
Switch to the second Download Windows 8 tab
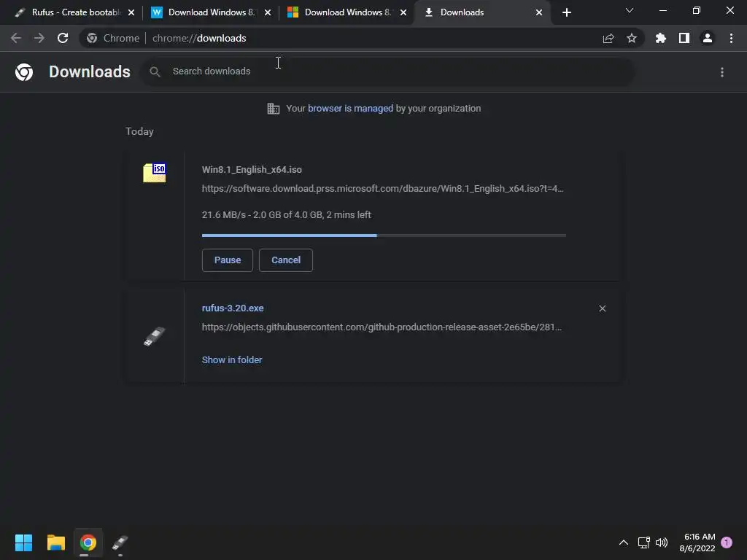tap(211, 12)
